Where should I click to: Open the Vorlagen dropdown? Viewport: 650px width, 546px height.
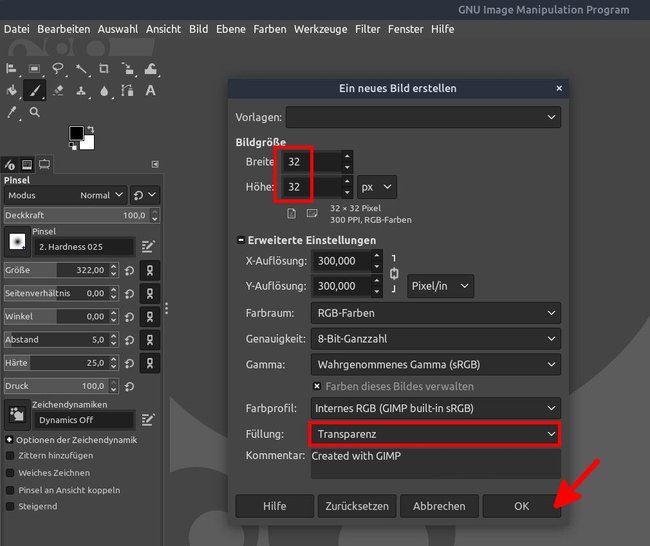click(x=423, y=117)
